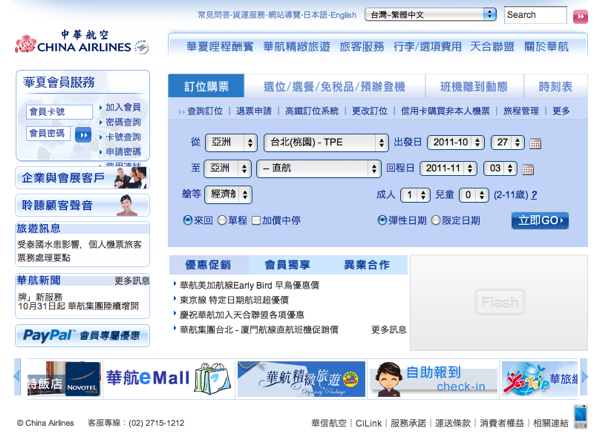Viewport: 600px width, 443px height.
Task: Click 更多訊息 next to 華航新聞
Action: point(132,280)
